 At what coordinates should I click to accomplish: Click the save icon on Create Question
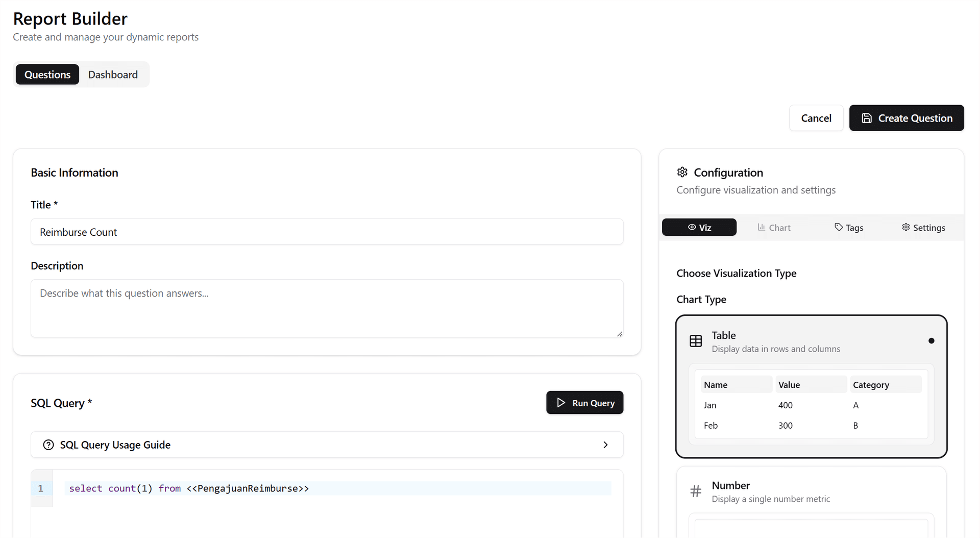pyautogui.click(x=867, y=118)
